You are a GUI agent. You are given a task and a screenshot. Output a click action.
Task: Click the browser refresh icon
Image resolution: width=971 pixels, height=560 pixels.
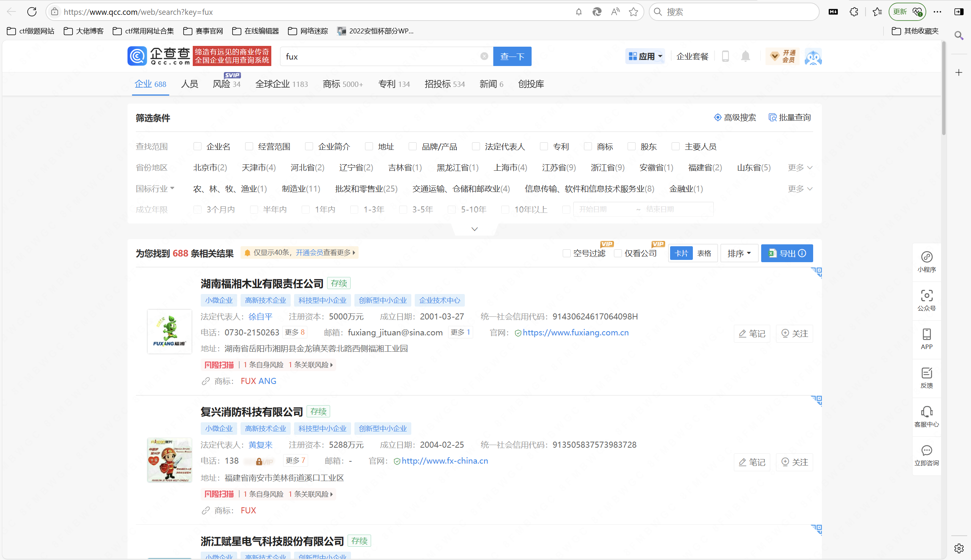(x=32, y=12)
